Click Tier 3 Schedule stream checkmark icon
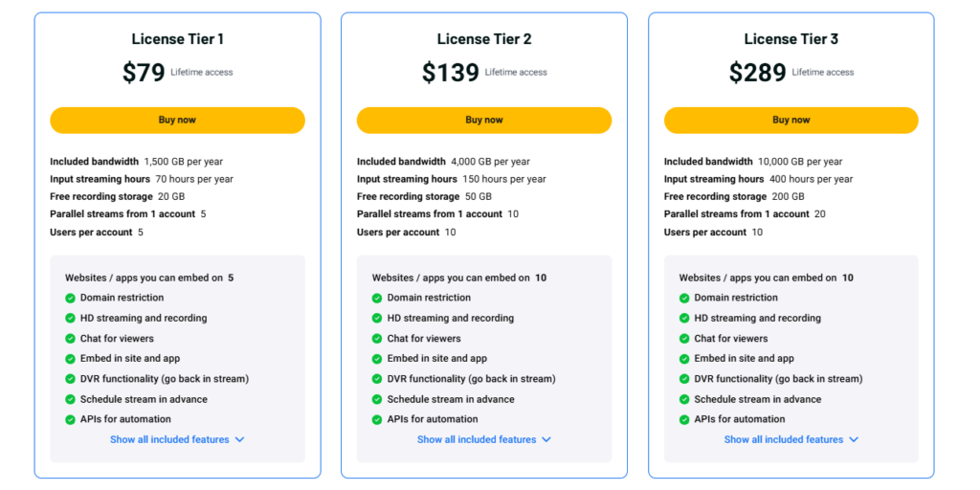Screen dimensions: 980x490 click(x=684, y=399)
